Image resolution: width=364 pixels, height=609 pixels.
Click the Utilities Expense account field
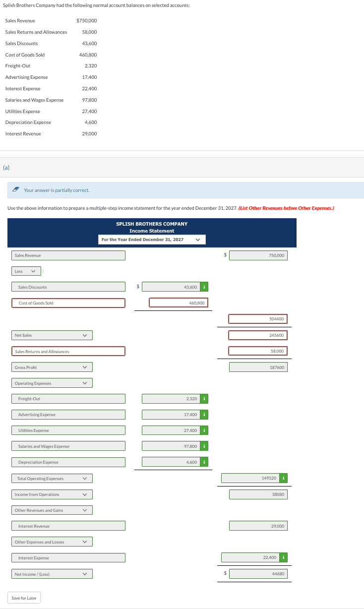click(68, 430)
